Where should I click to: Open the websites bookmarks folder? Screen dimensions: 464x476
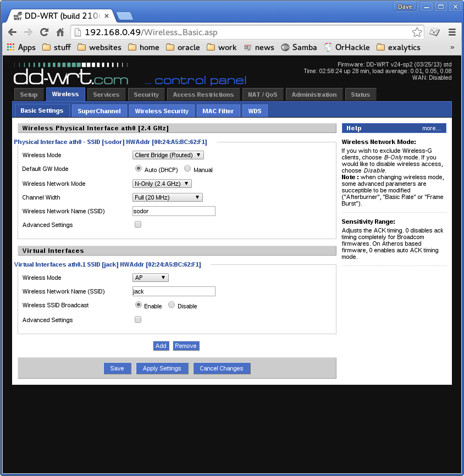pos(100,47)
